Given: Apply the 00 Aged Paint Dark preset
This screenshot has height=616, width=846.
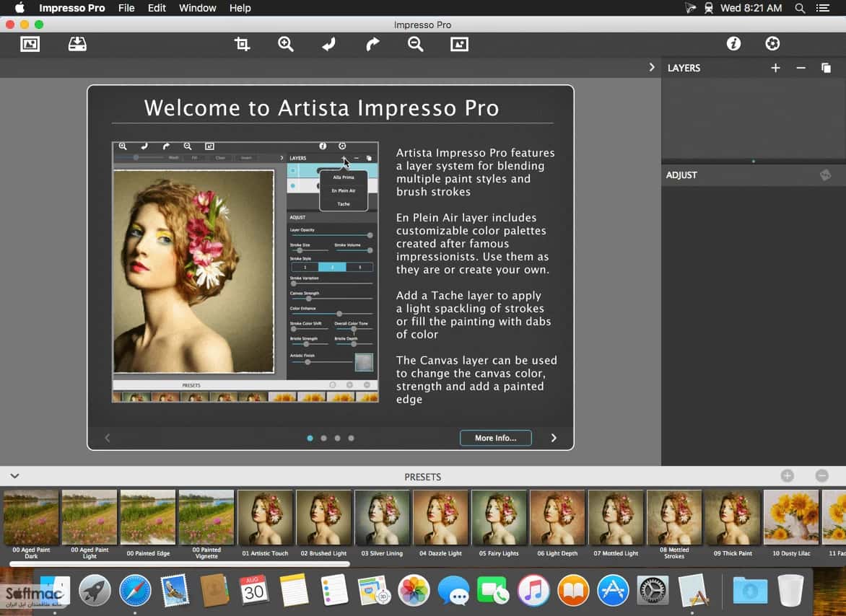Looking at the screenshot, I should click(x=31, y=523).
